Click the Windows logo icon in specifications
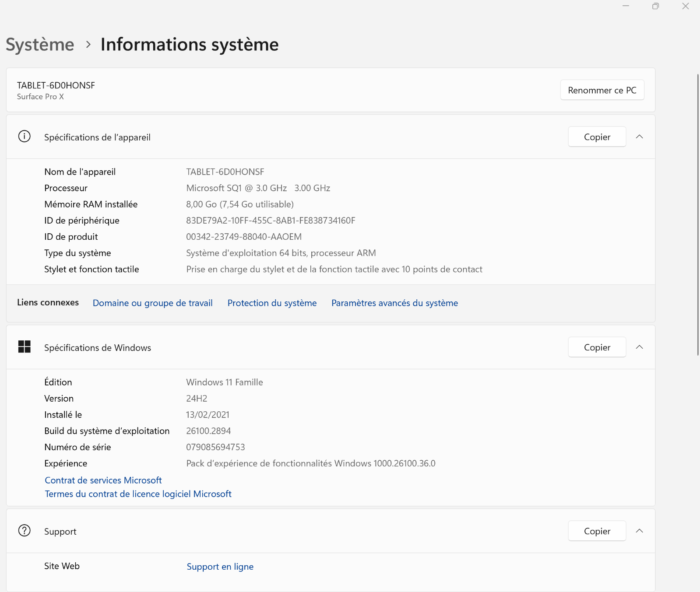Screen dimensions: 700x592 [x=25, y=347]
